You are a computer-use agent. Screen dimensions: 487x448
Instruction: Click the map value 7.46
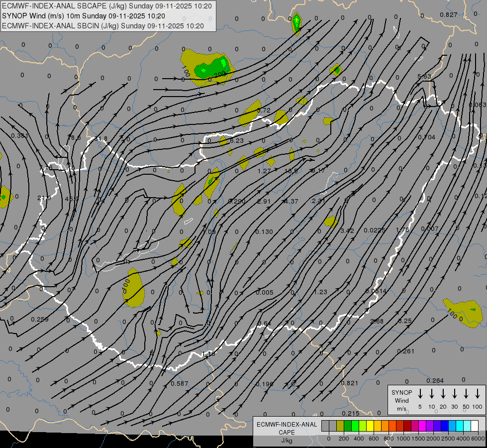(46, 168)
